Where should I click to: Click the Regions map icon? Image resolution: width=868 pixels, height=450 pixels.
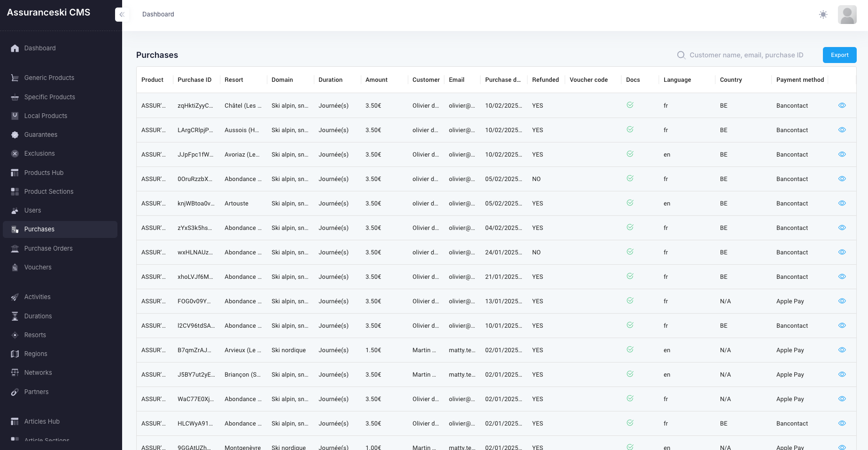(x=15, y=354)
